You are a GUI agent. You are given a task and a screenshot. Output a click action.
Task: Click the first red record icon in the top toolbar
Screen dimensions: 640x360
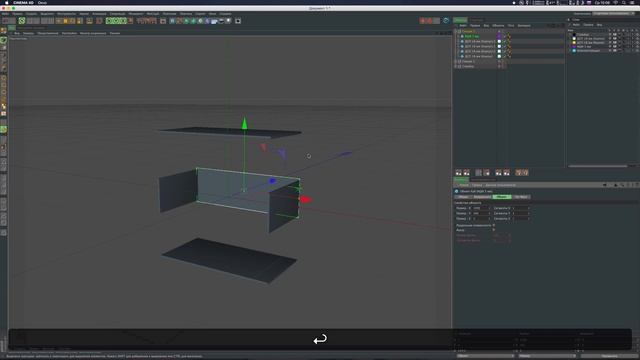[x=423, y=20]
